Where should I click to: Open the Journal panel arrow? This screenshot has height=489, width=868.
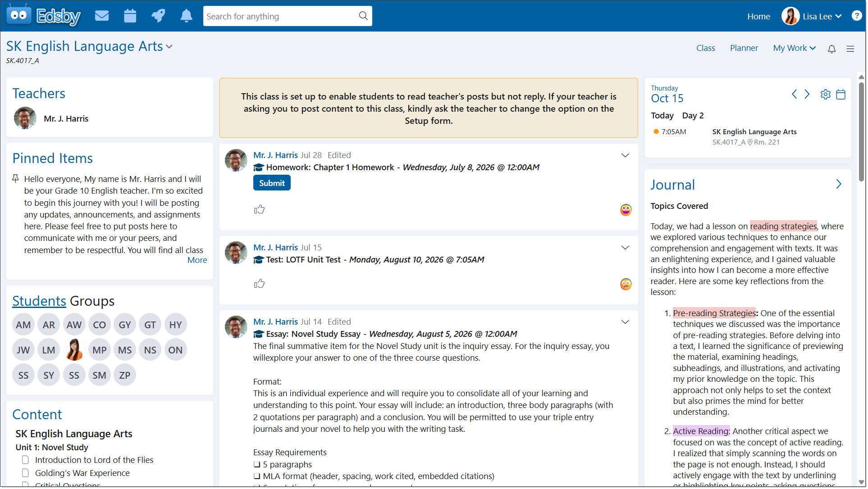pyautogui.click(x=839, y=184)
